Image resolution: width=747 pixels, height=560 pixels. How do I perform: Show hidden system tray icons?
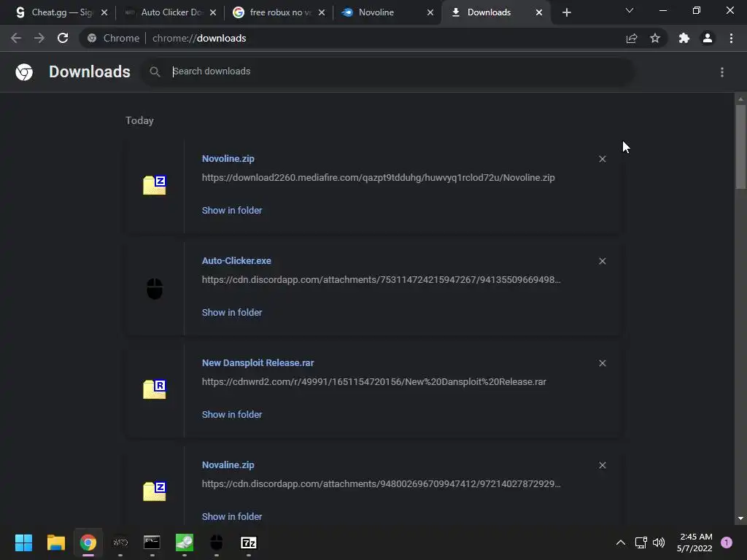click(621, 542)
